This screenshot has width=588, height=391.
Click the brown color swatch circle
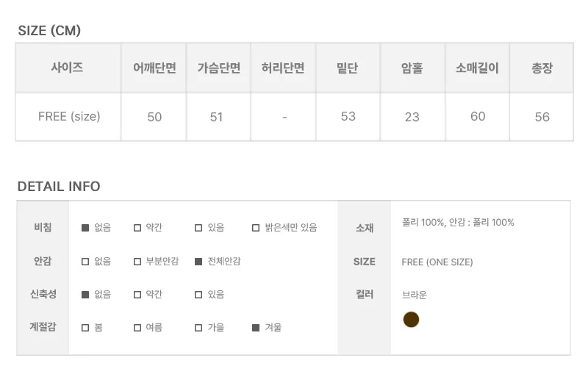point(411,320)
